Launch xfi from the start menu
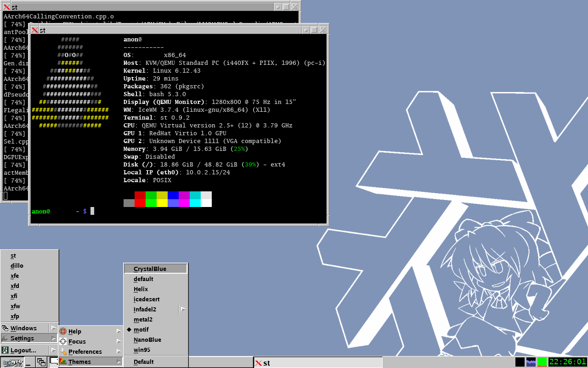This screenshot has width=588, height=368. pos(29,296)
